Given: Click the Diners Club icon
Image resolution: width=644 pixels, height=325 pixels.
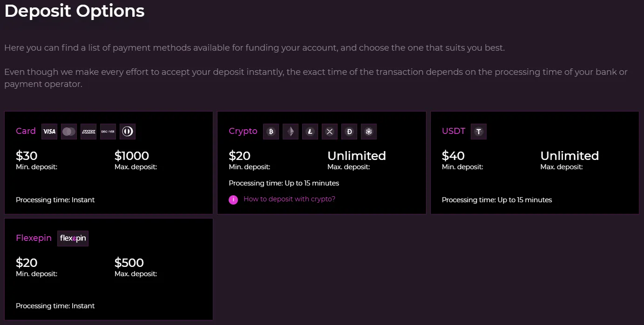Looking at the screenshot, I should coord(128,132).
